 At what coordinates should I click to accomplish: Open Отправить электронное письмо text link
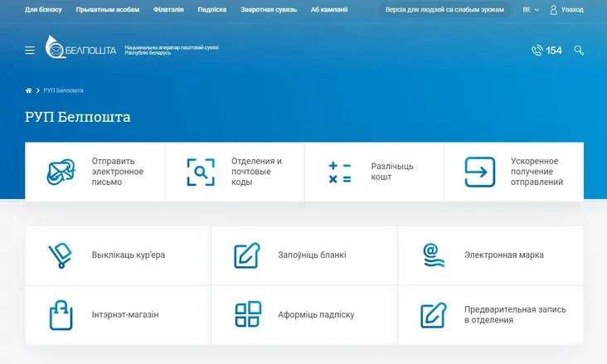[117, 172]
